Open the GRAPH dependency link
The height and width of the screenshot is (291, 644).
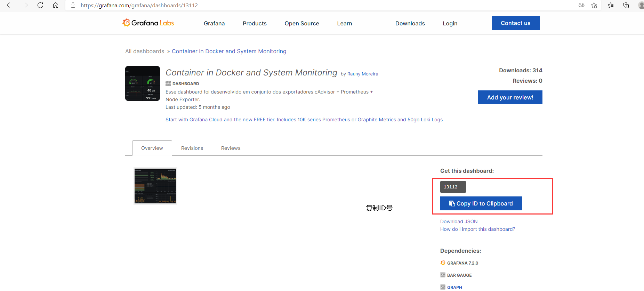click(x=454, y=287)
